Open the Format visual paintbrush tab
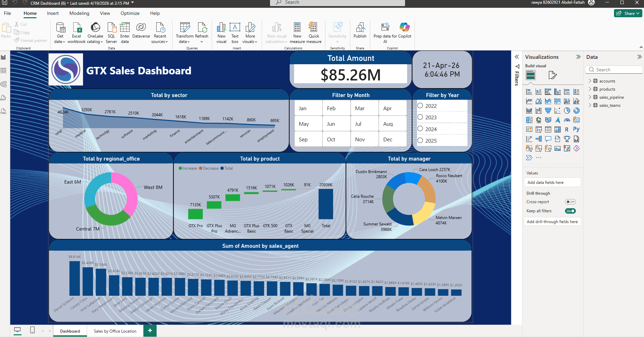The image size is (644, 337). pos(553,75)
